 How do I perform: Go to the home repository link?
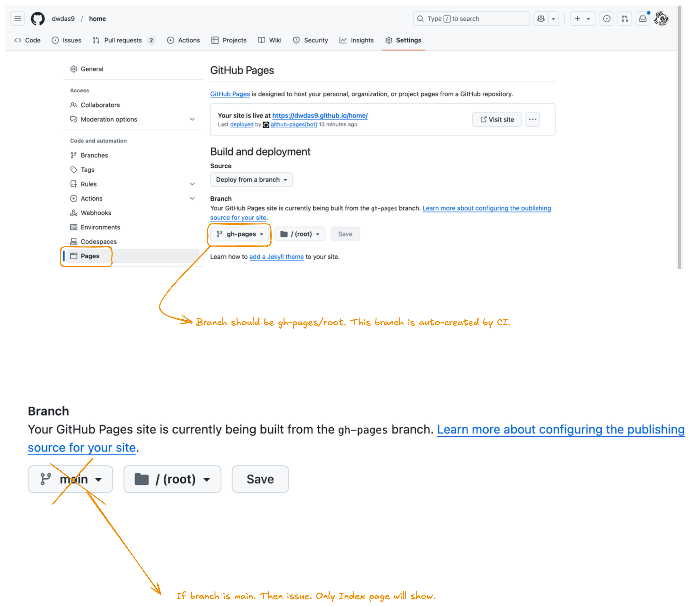pos(97,19)
